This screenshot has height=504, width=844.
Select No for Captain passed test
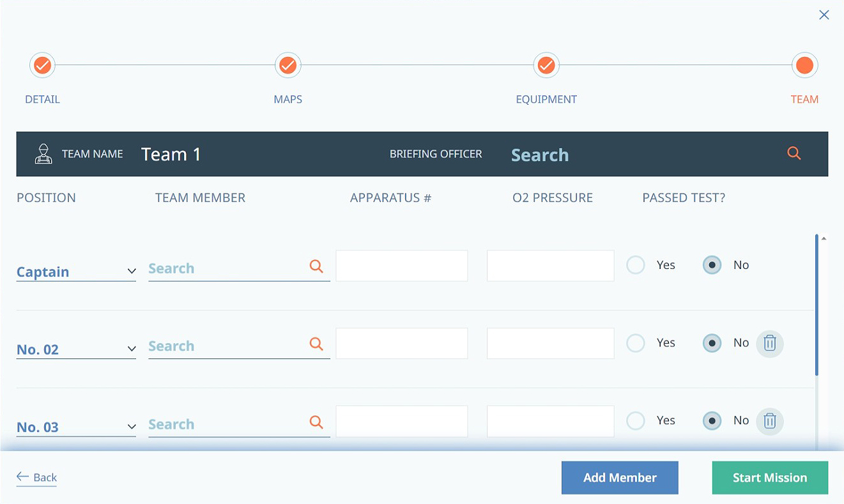click(712, 265)
